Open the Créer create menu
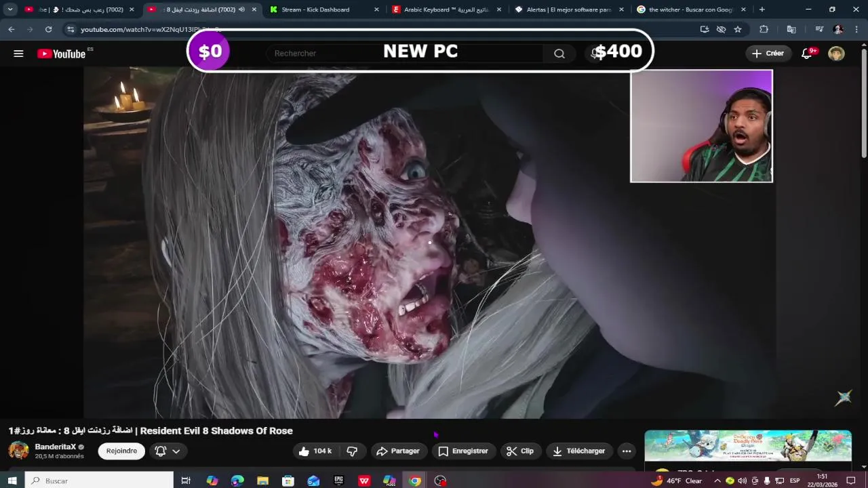This screenshot has height=488, width=868. pyautogui.click(x=768, y=54)
